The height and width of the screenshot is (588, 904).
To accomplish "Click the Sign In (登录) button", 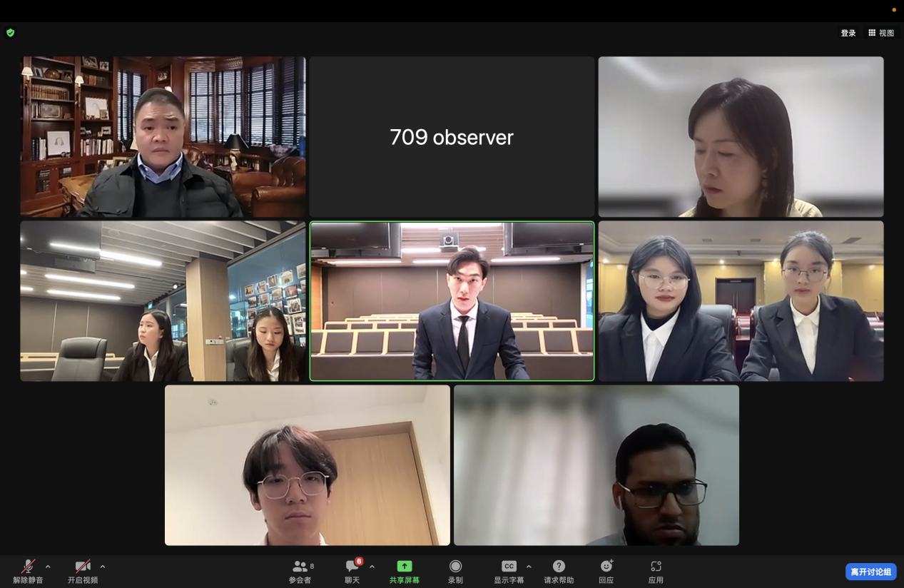I will 848,33.
